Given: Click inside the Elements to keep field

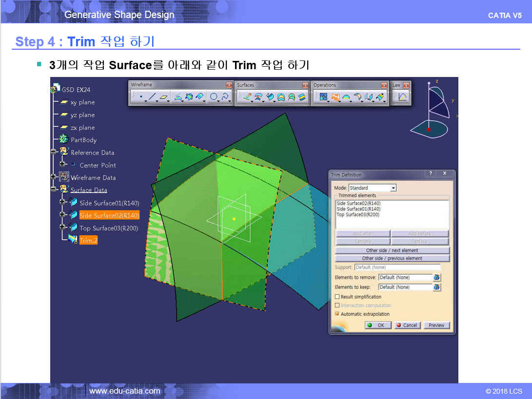Looking at the screenshot, I should pos(405,287).
